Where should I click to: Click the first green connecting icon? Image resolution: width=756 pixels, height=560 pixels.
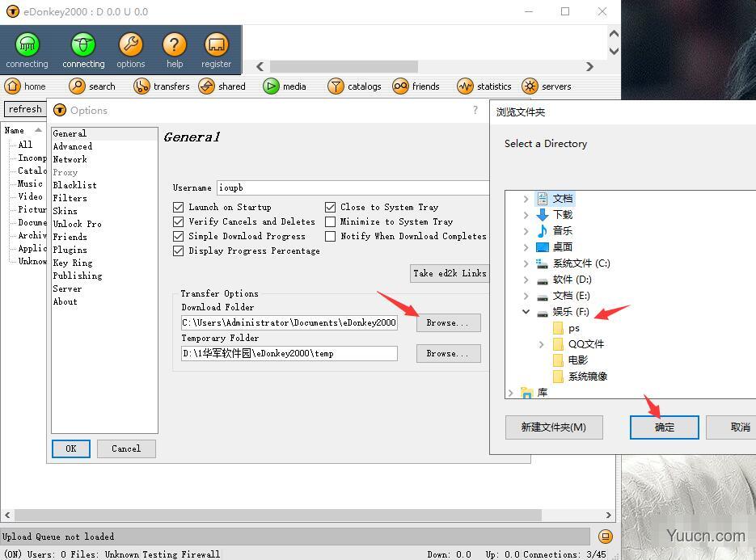click(27, 44)
